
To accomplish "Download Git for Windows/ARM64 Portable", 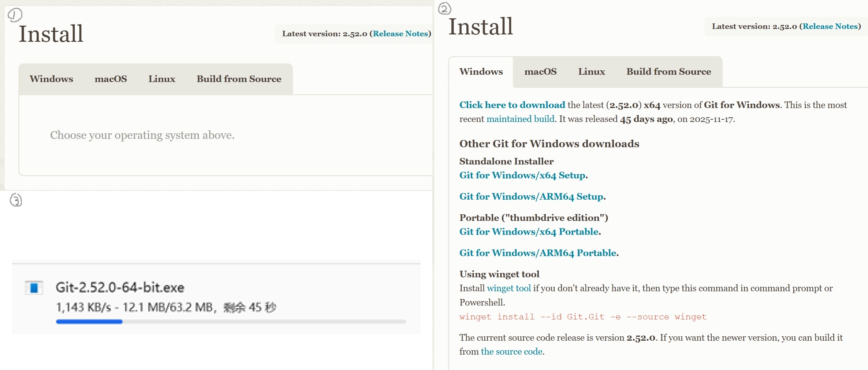I will 538,253.
